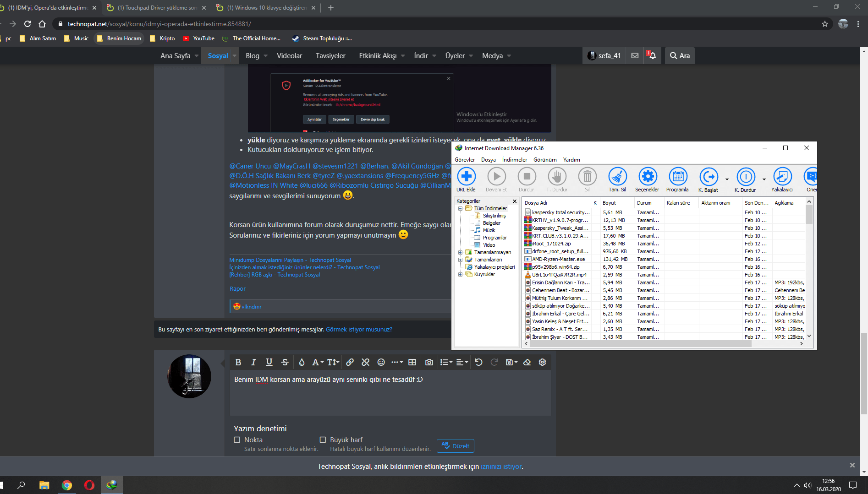The width and height of the screenshot is (868, 494).
Task: Bookmark this page with the star icon
Action: click(825, 24)
